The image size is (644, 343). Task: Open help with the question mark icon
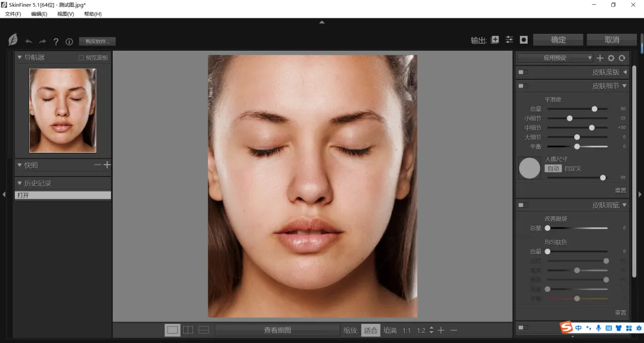pos(56,42)
